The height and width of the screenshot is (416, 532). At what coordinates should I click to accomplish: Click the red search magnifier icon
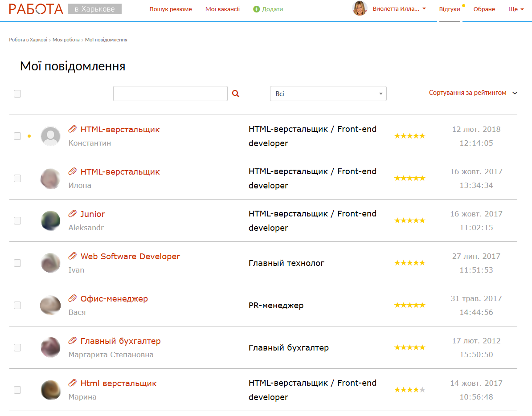236,94
